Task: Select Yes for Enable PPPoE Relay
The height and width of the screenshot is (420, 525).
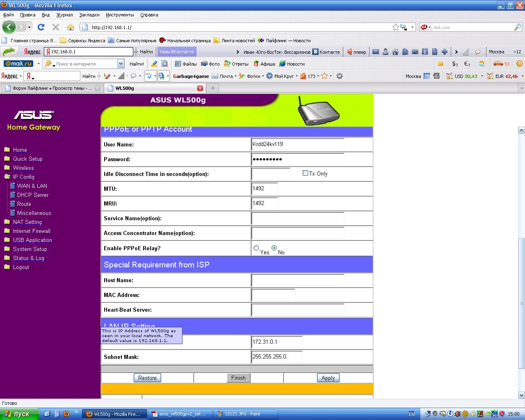Action: pyautogui.click(x=256, y=248)
